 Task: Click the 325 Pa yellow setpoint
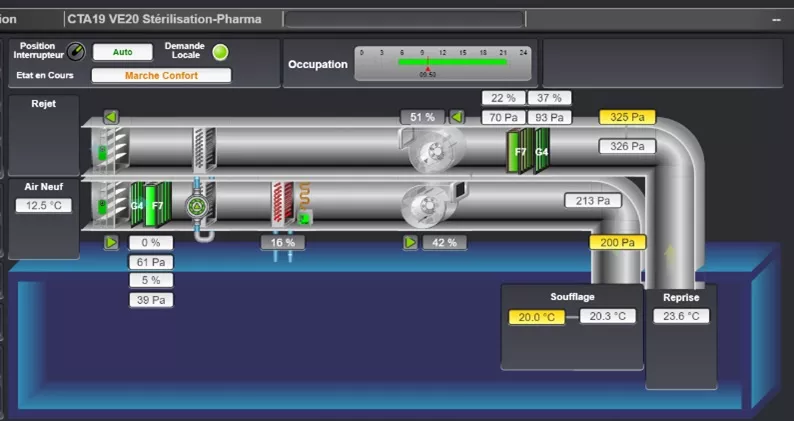pyautogui.click(x=627, y=117)
